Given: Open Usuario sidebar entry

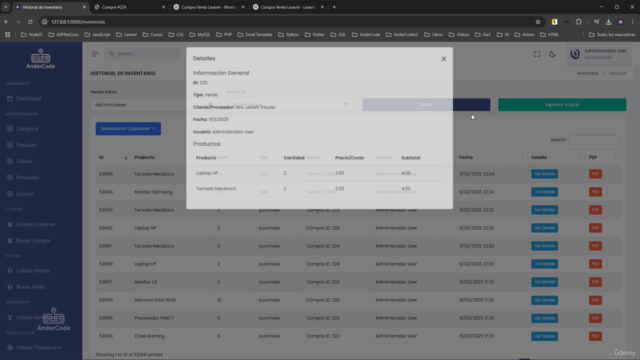Looking at the screenshot, I should [25, 194].
